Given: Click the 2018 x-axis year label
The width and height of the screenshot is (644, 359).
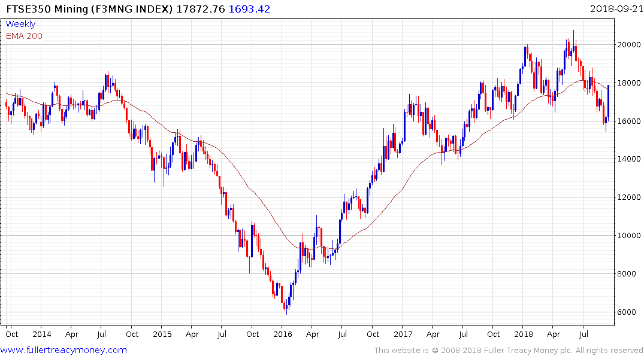Looking at the screenshot, I should point(524,334).
